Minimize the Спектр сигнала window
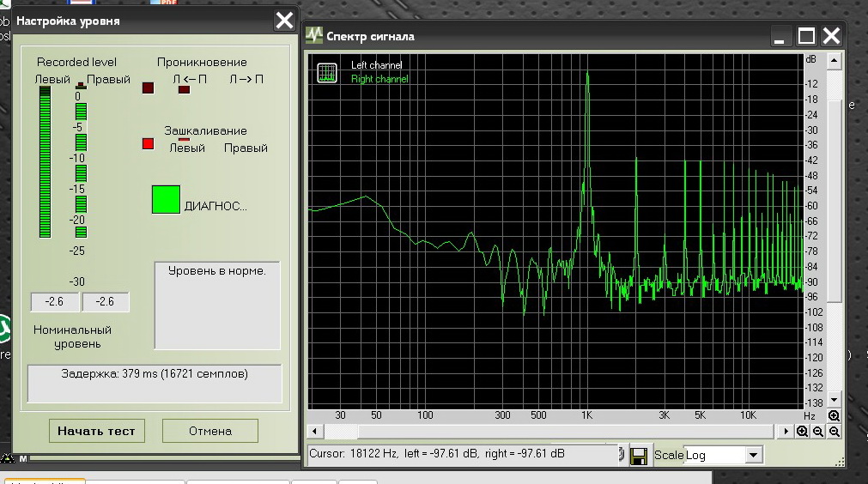Viewport: 868px width, 484px height. (780, 36)
